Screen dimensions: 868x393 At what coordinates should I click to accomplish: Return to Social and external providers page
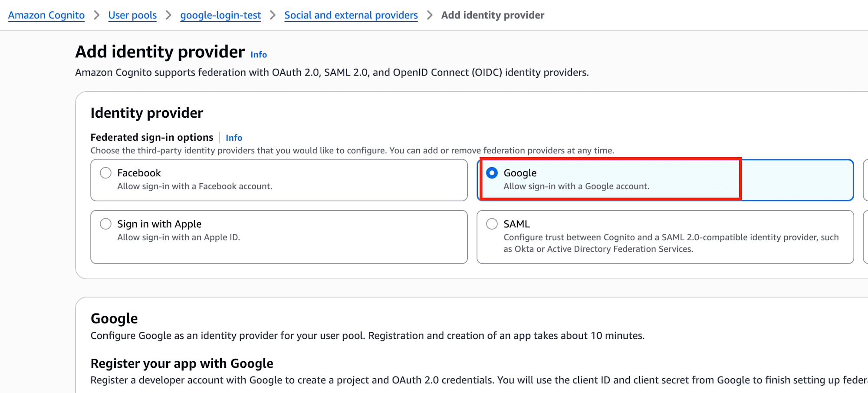pos(351,15)
